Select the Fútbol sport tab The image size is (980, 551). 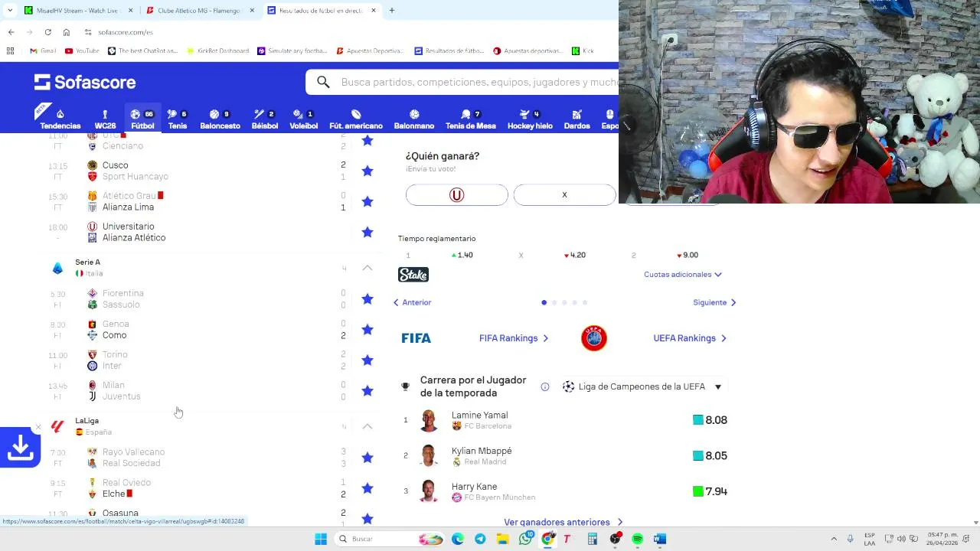tap(142, 119)
